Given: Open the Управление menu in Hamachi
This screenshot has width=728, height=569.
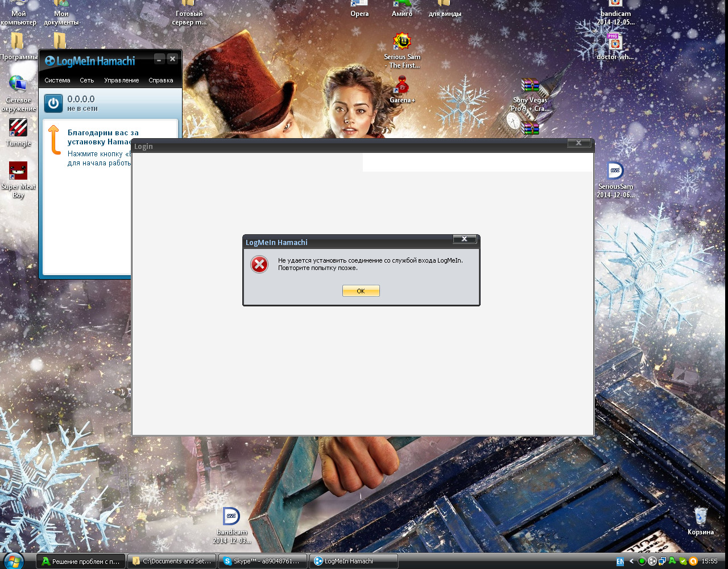Looking at the screenshot, I should click(x=122, y=80).
